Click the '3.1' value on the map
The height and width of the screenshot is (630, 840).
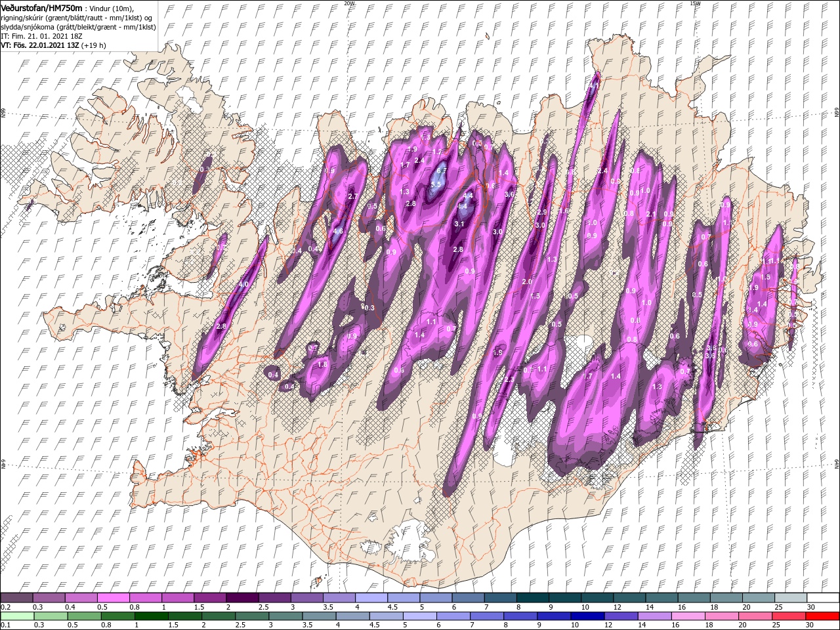click(459, 224)
